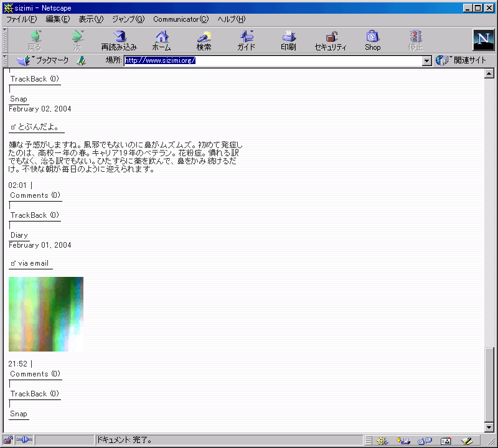Toggle online/offline connection icon
The image size is (498, 448).
[x=24, y=440]
